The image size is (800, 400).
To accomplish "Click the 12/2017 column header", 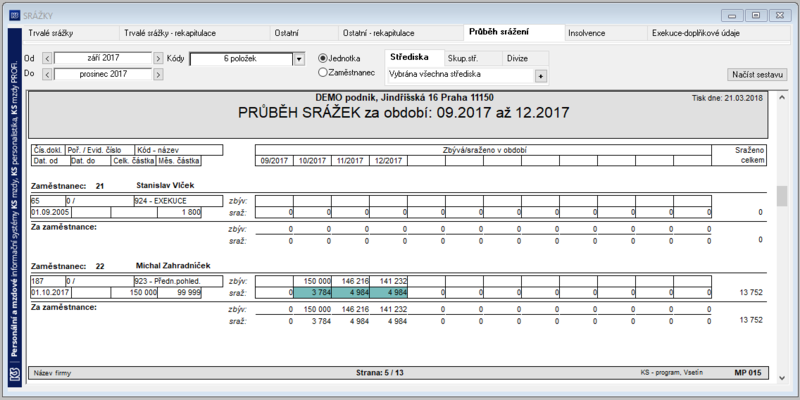I will coord(389,161).
